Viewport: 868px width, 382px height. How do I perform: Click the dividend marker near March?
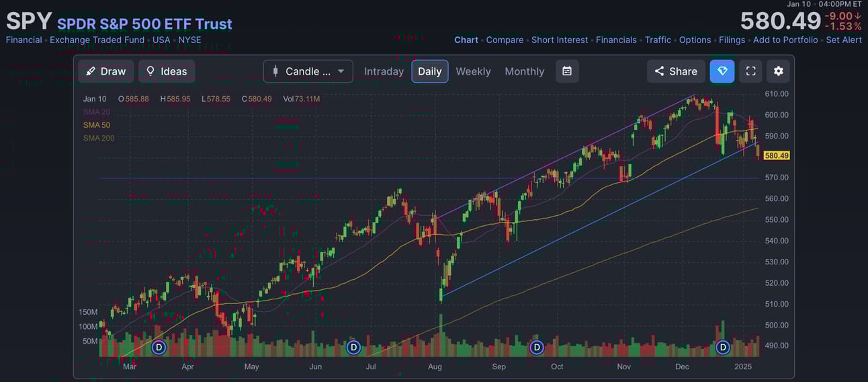[159, 347]
